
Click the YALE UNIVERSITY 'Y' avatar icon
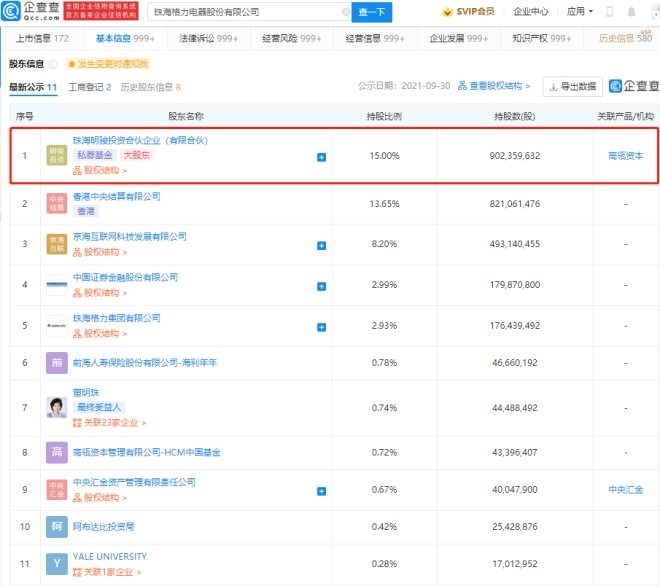click(x=58, y=563)
